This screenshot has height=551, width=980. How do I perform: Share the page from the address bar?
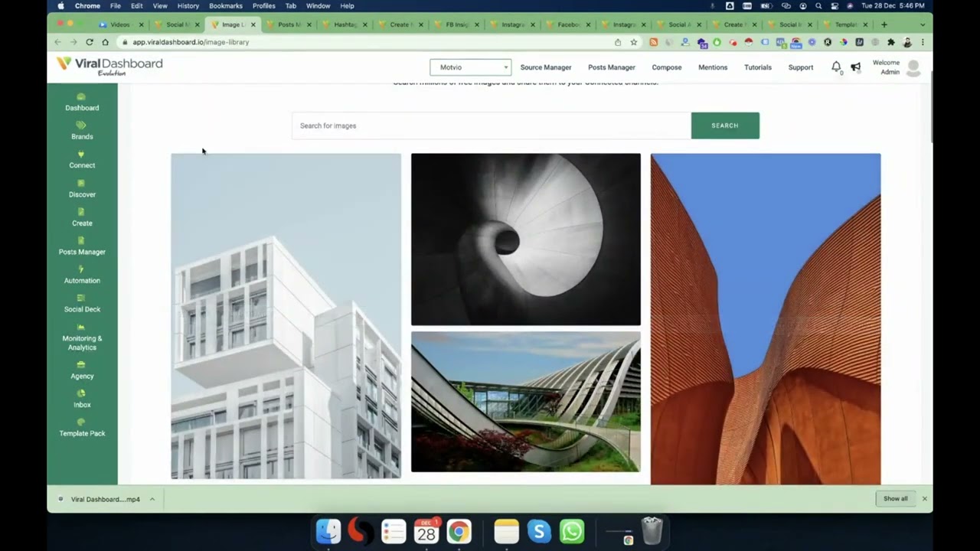coord(618,42)
